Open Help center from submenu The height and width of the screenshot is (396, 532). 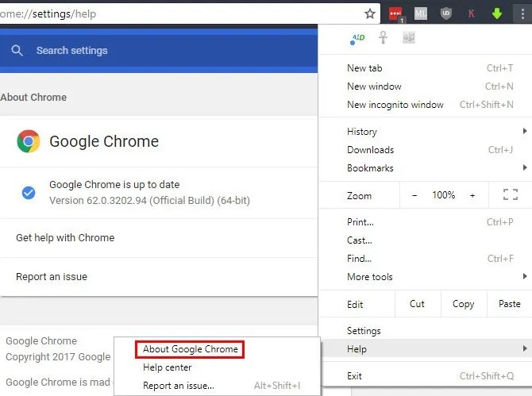pyautogui.click(x=217, y=367)
